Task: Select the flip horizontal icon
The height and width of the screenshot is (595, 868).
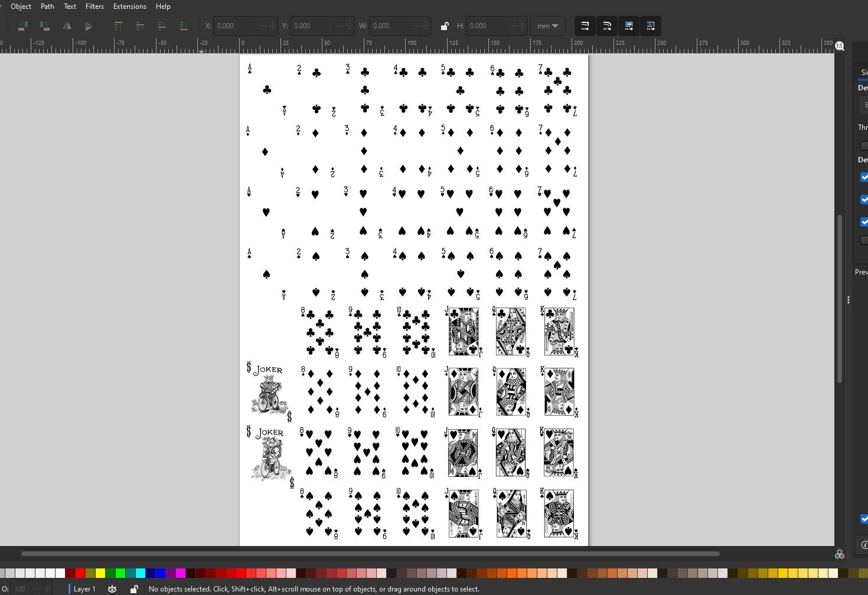Action: tap(67, 26)
